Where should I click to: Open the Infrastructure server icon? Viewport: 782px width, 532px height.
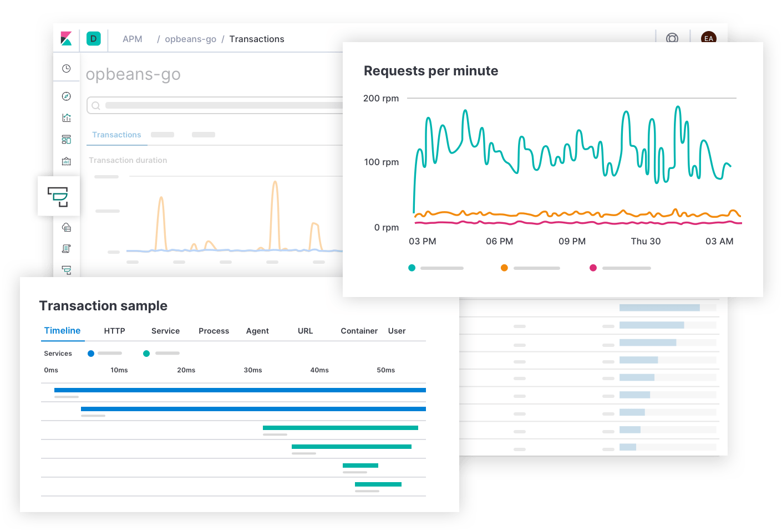click(67, 227)
